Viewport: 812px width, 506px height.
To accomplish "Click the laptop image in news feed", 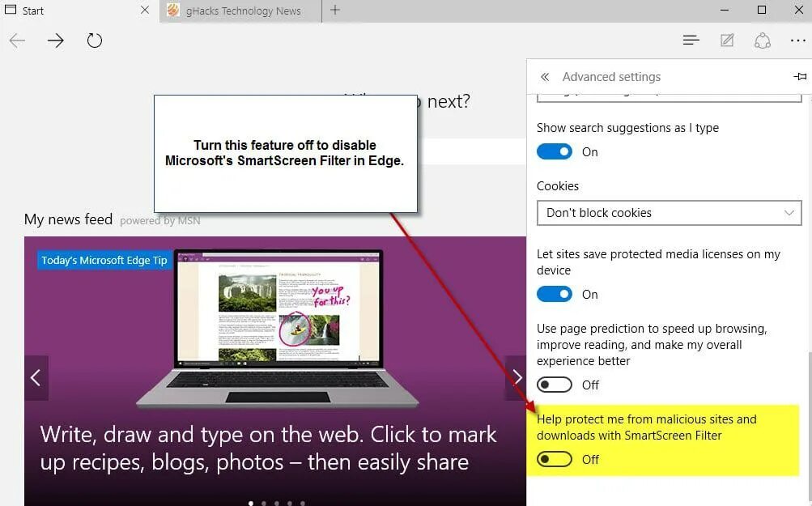I will [x=277, y=328].
